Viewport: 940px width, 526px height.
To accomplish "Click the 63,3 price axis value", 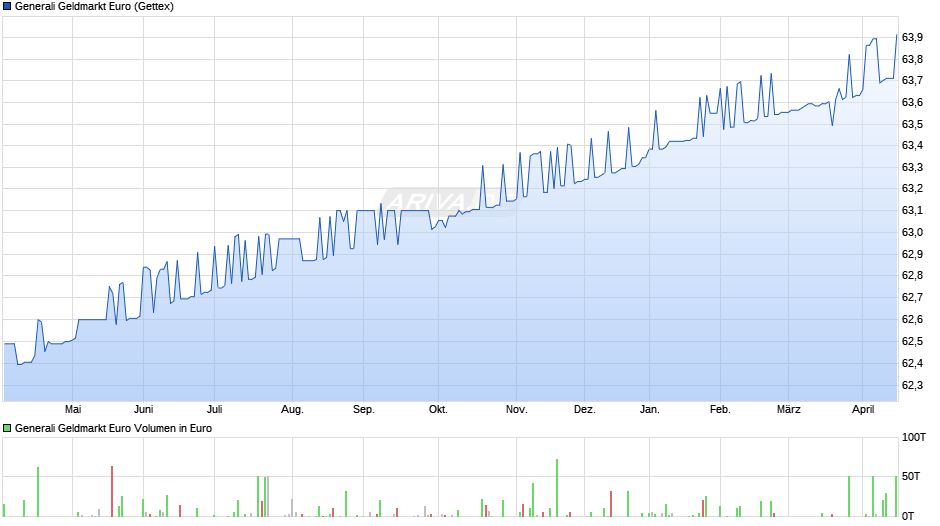I will coord(912,167).
